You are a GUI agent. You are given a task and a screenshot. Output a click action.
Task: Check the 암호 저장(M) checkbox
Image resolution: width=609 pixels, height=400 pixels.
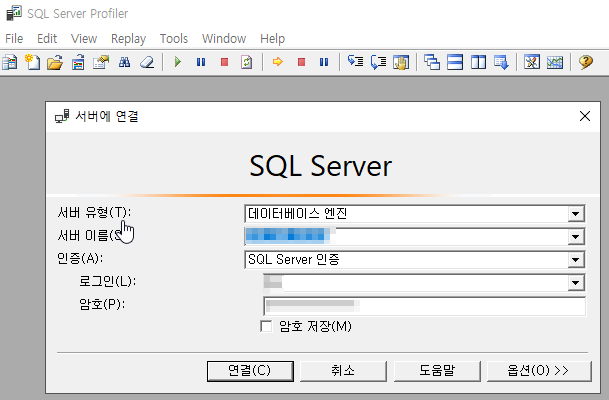266,326
